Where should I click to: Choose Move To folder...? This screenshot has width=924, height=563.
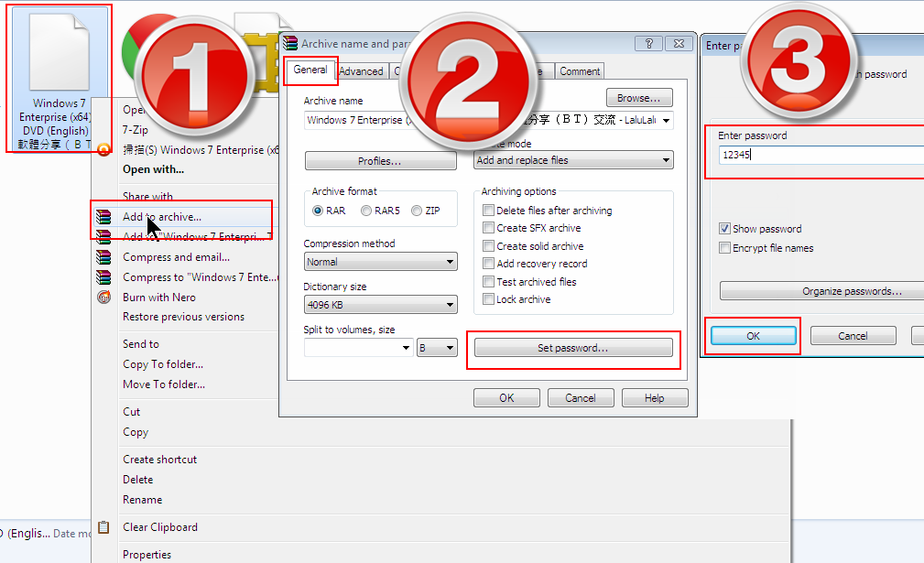164,384
